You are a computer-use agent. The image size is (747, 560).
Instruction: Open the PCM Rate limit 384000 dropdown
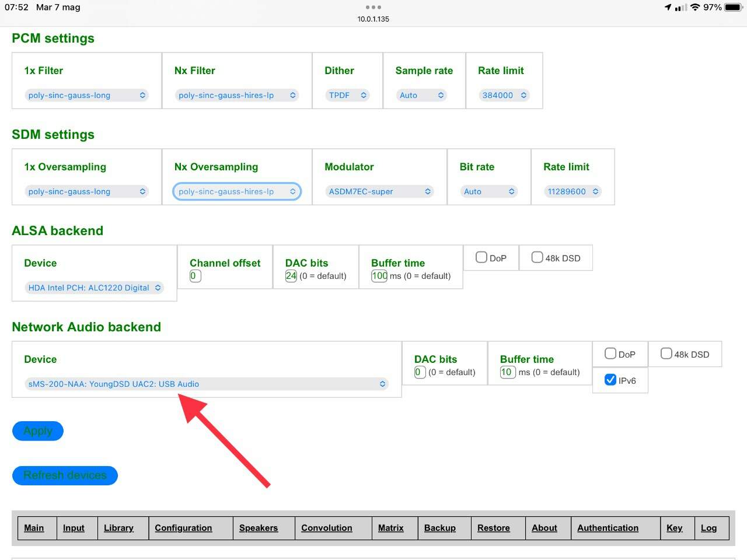(x=504, y=95)
